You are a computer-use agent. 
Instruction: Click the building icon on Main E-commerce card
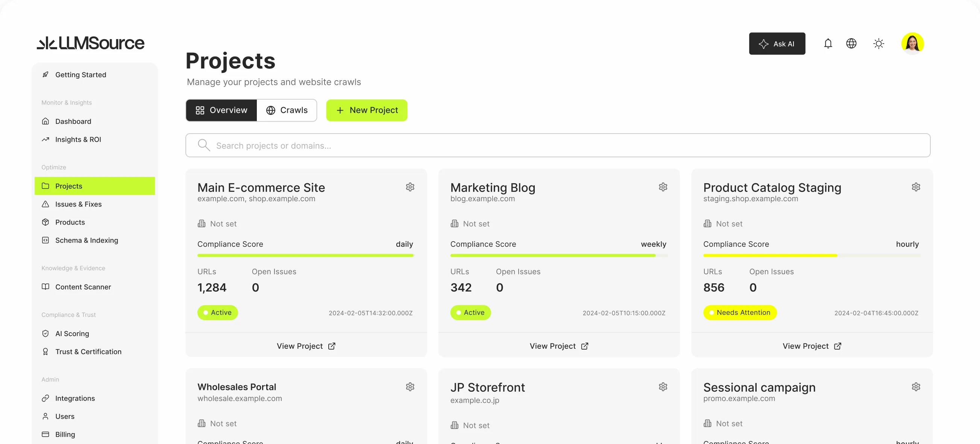(201, 224)
